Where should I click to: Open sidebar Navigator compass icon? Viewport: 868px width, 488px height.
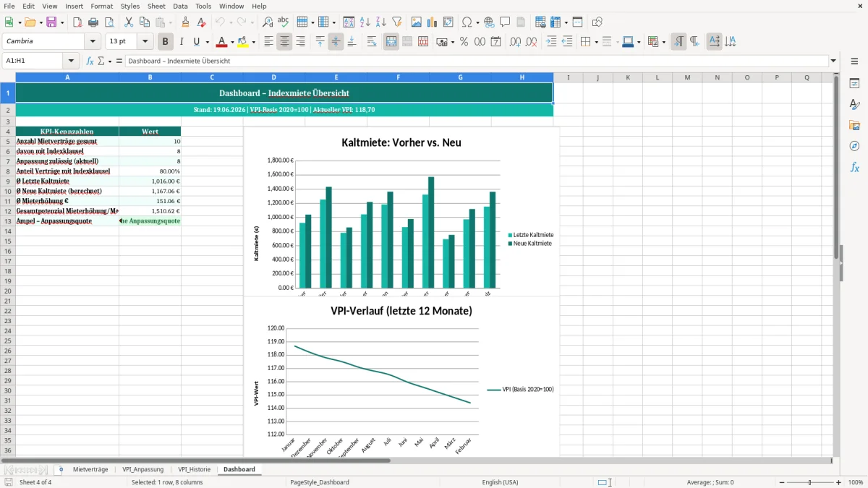(x=854, y=147)
